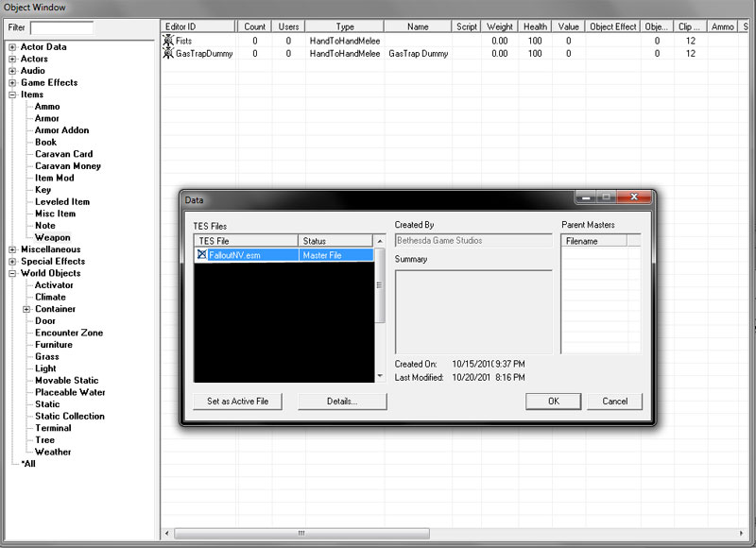756x548 pixels.
Task: Select Item Mod tree item
Action: click(x=55, y=178)
